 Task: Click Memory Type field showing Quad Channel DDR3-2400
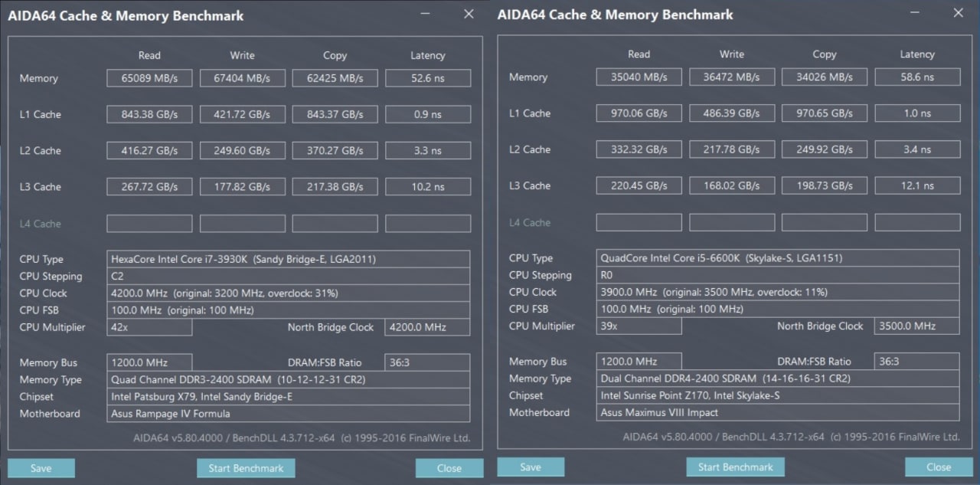click(x=289, y=379)
